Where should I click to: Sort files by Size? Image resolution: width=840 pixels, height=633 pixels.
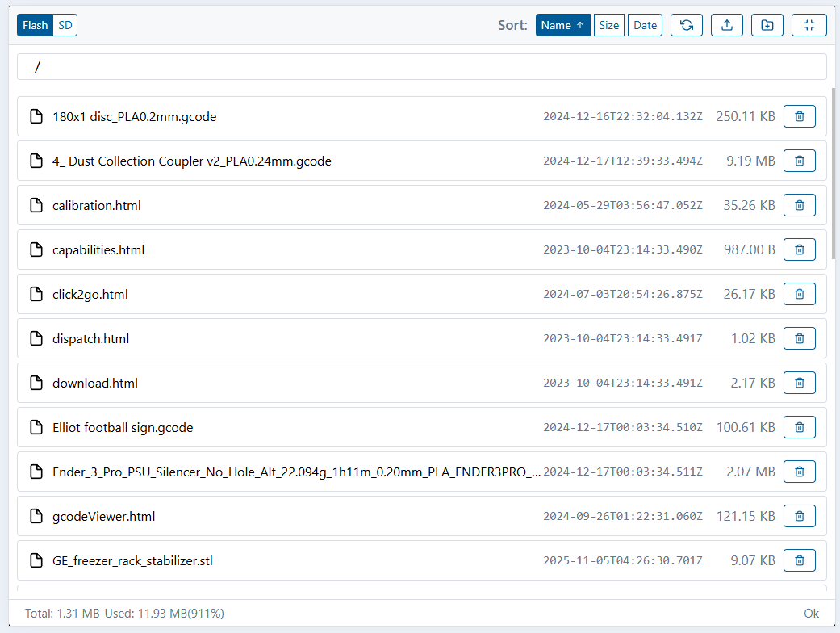point(609,25)
